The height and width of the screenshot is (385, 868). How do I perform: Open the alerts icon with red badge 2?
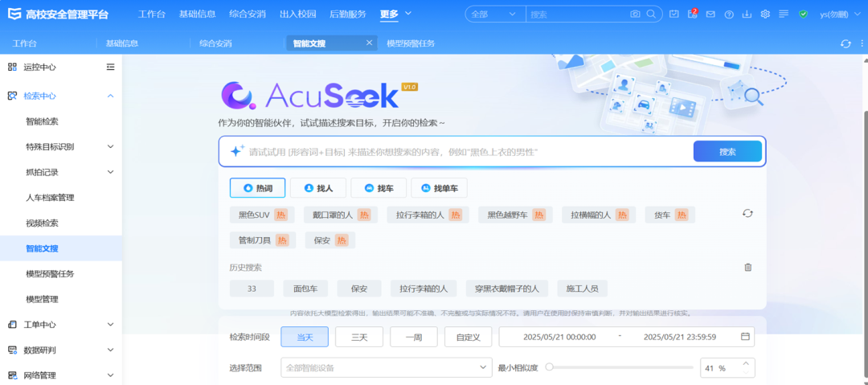click(692, 14)
